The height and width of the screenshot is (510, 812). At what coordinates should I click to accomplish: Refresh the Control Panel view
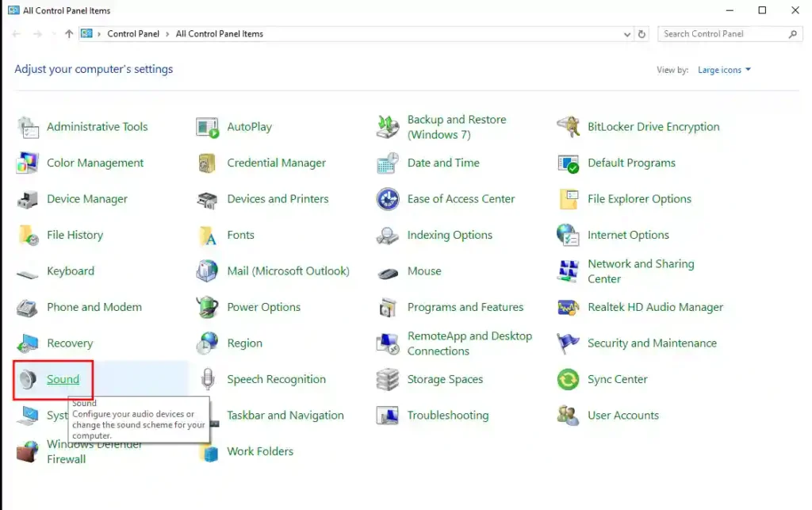(642, 34)
